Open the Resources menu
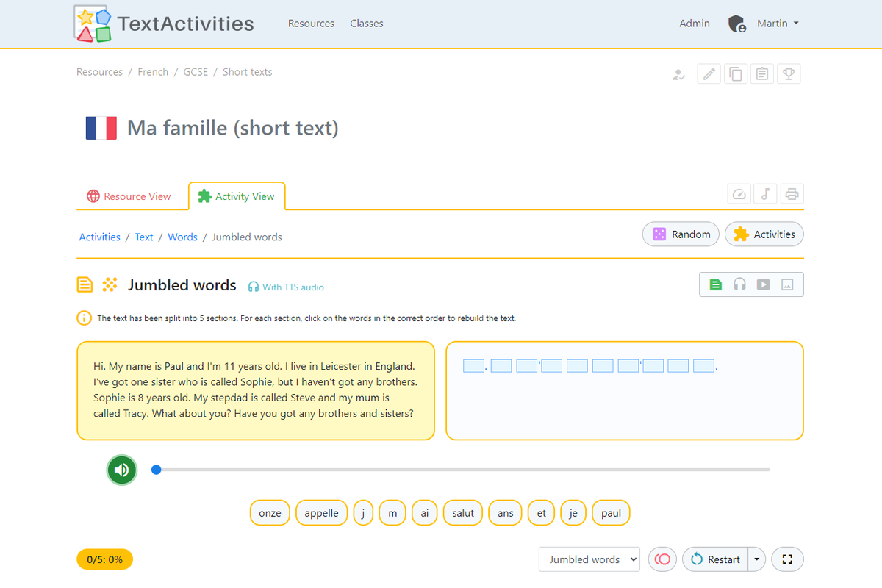This screenshot has height=588, width=882. point(311,24)
